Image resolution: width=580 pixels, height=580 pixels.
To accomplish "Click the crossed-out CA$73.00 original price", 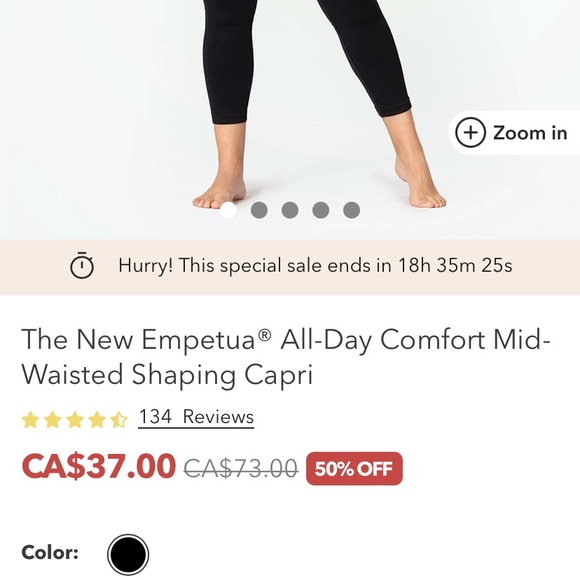I will [x=241, y=468].
